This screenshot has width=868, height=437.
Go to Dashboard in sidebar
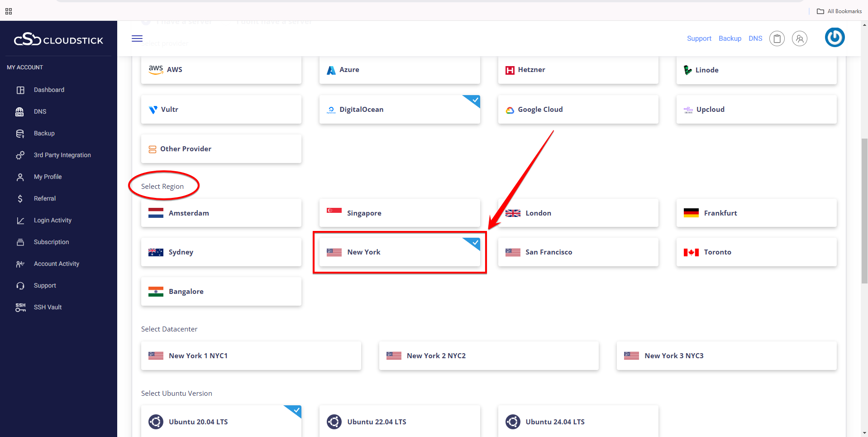49,90
